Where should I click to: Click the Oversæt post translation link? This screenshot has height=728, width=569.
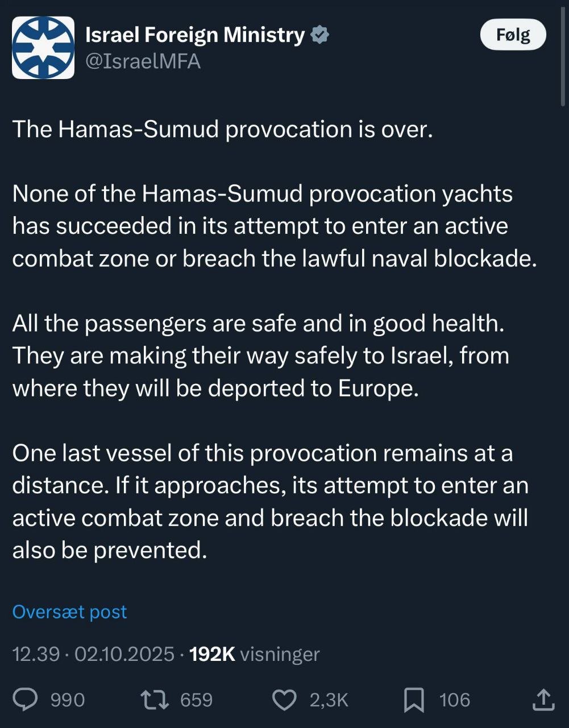tap(69, 612)
